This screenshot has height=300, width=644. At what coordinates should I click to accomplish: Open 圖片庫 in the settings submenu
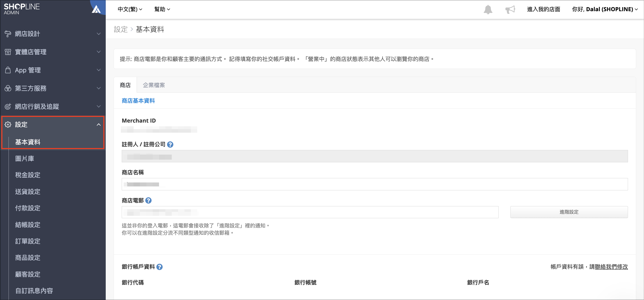click(25, 159)
